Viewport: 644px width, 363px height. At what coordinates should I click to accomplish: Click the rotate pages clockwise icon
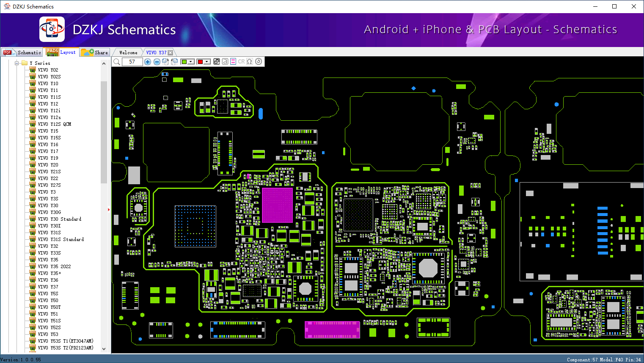pos(165,62)
